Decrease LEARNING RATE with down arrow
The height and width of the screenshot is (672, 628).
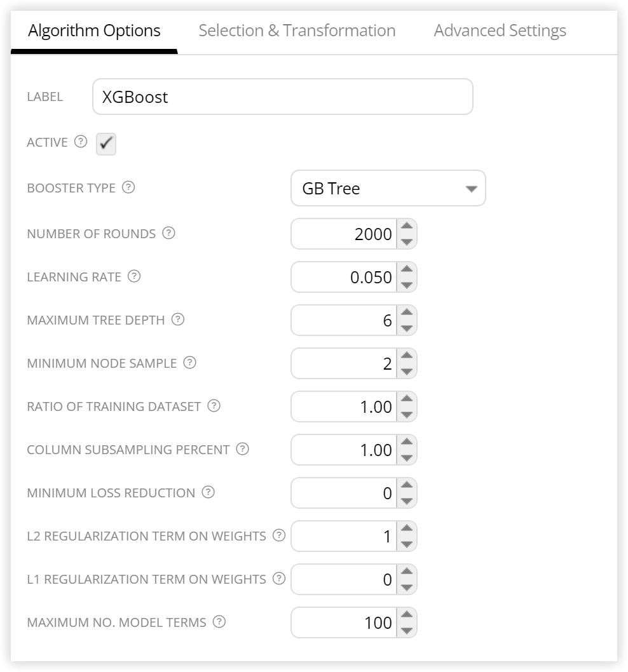[407, 285]
